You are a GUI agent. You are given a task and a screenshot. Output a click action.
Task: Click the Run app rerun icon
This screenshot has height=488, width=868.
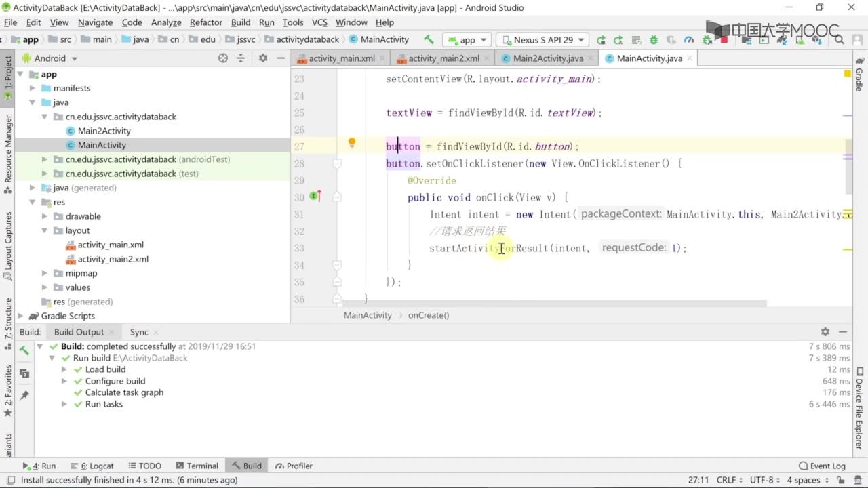click(601, 40)
